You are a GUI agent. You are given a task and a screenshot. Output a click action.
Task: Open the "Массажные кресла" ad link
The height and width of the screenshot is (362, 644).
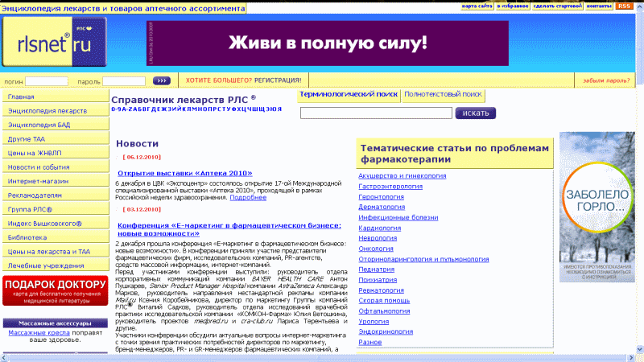pyautogui.click(x=39, y=333)
